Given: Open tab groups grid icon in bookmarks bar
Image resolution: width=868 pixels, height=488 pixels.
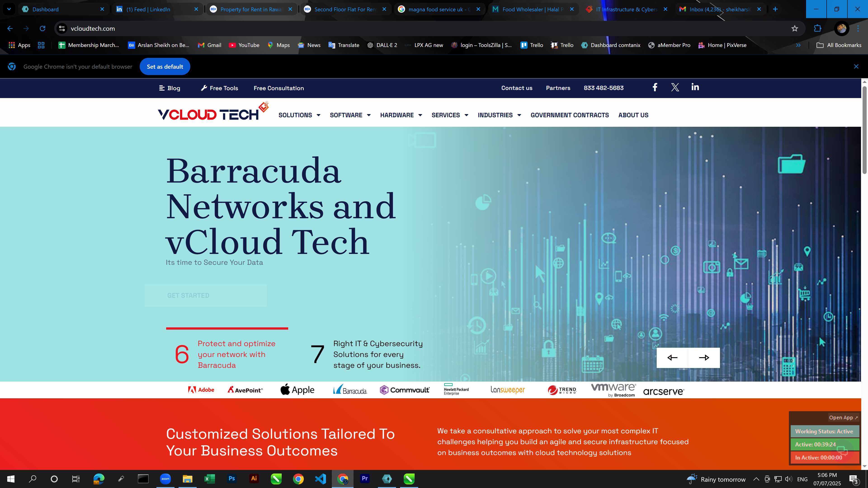Looking at the screenshot, I should [41, 45].
